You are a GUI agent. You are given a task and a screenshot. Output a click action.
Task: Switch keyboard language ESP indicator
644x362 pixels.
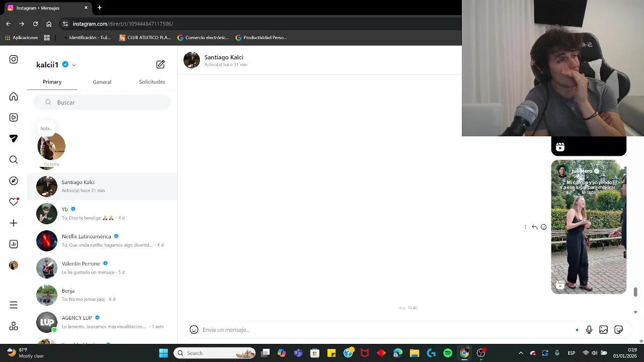point(572,353)
